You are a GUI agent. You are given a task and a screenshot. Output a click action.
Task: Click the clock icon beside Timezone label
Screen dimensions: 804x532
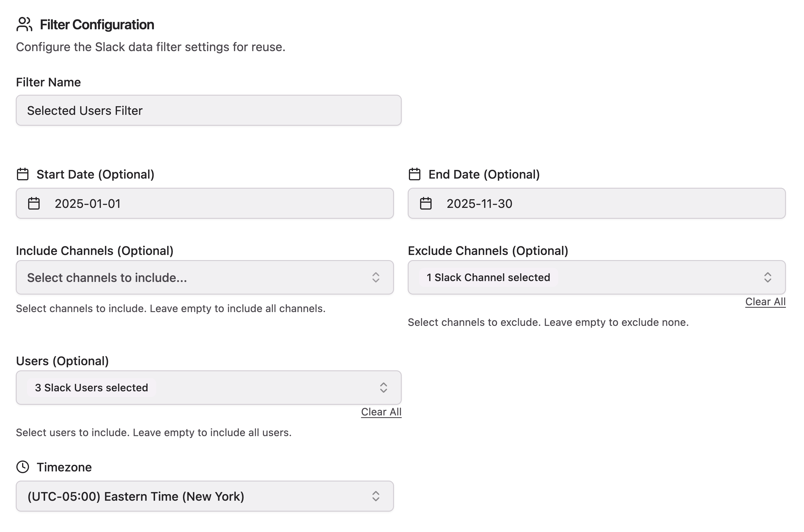point(23,467)
